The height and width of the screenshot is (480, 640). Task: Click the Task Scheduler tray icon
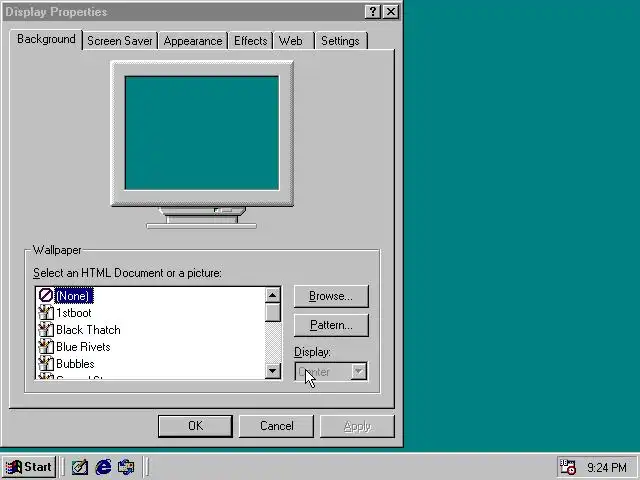click(567, 467)
